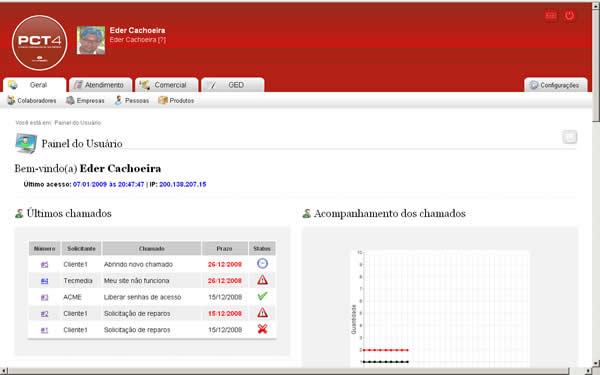Click 'Liberar senhas de acesso' text
600x375 pixels.
tap(142, 297)
